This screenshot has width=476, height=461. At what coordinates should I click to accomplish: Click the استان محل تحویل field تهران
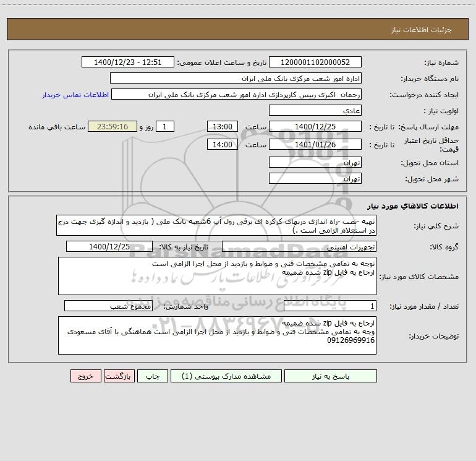click(315, 163)
